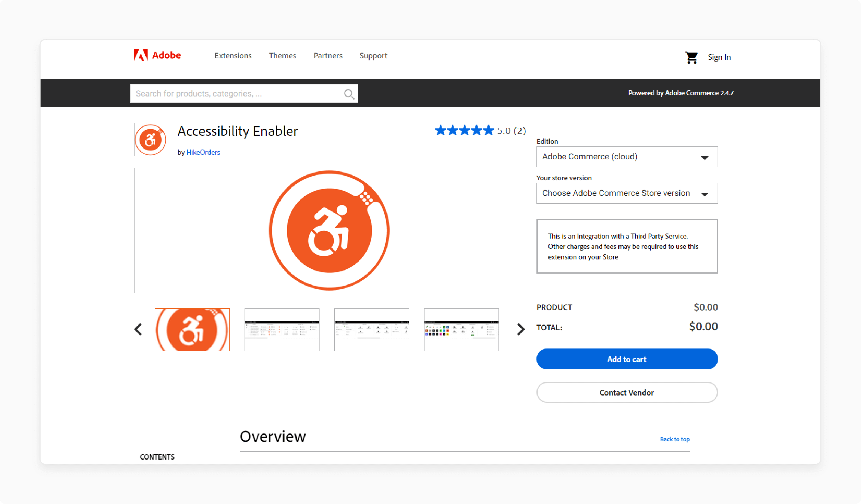Screen dimensions: 861x504
Task: Open the HikeOrders vendor link
Action: pyautogui.click(x=203, y=152)
